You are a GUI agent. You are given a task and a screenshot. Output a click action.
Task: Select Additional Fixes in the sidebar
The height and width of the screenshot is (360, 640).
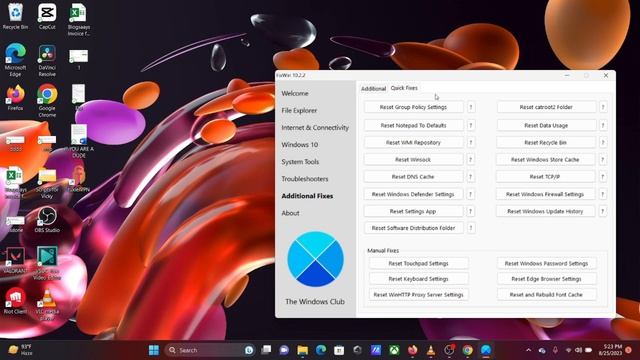(x=307, y=196)
